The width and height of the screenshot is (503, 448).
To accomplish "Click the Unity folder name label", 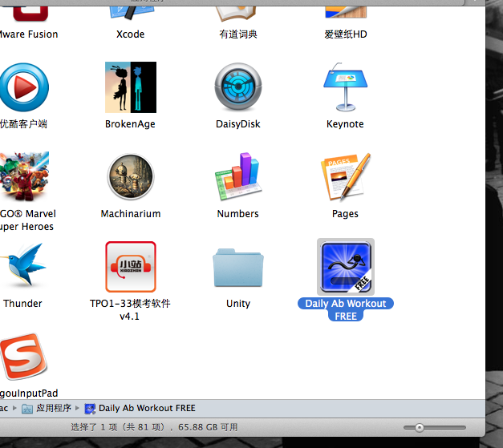I will 238,304.
